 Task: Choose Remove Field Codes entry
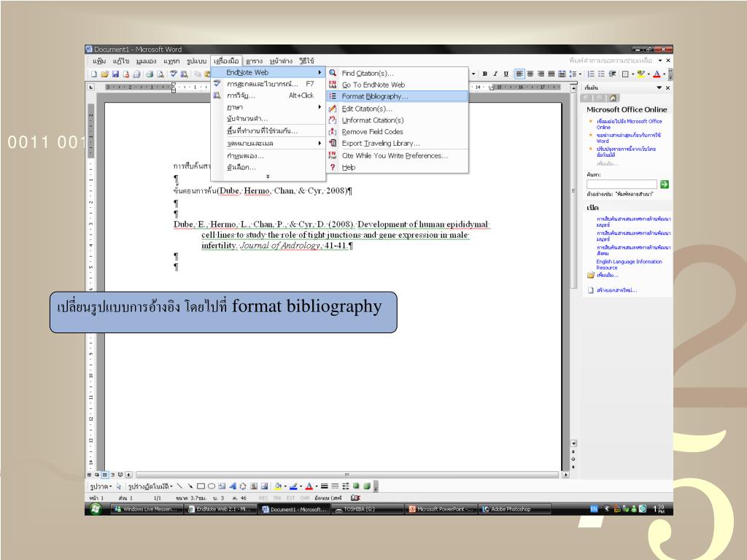(398, 131)
